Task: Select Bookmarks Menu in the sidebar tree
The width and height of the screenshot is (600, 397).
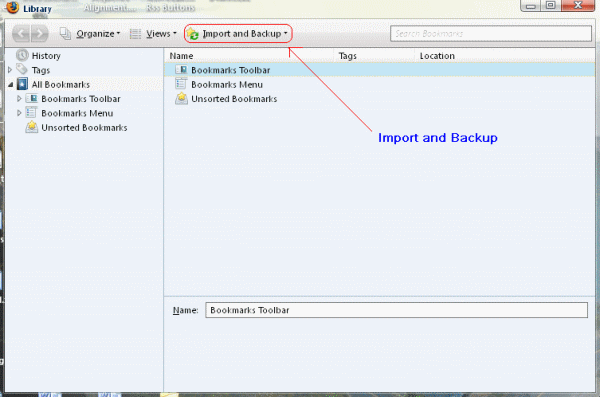Action: [x=77, y=113]
